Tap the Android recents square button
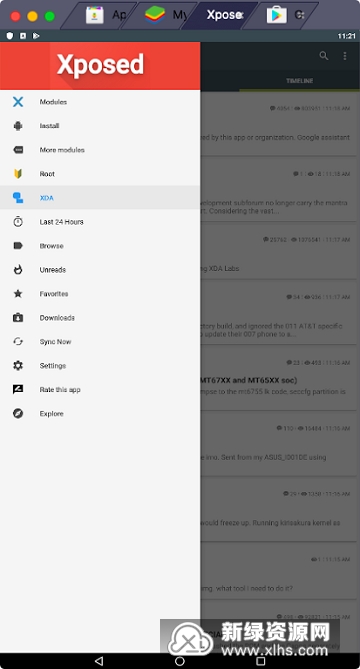 261,661
